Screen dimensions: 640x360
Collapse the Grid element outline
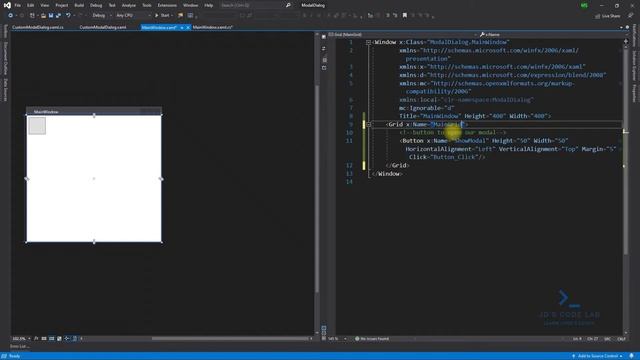(368, 124)
